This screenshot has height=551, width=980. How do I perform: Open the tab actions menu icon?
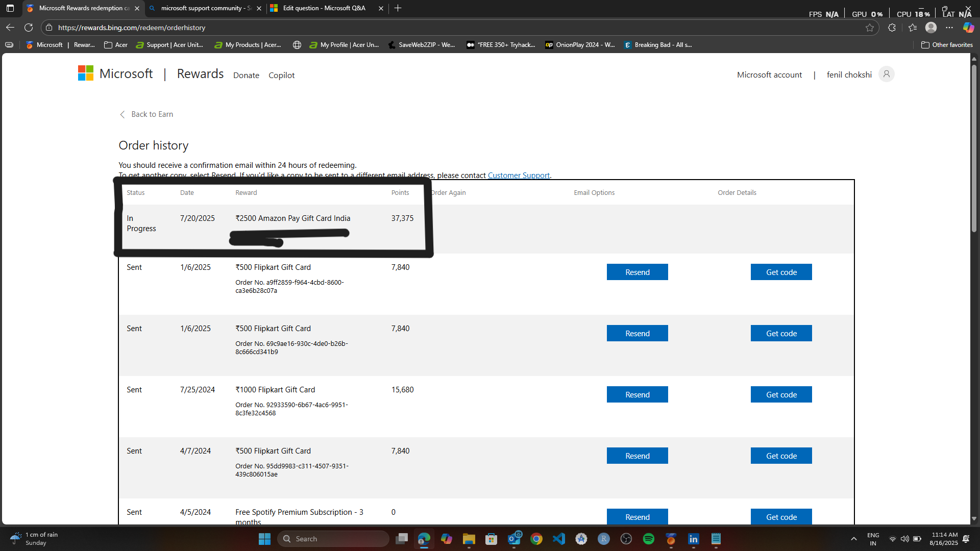click(10, 8)
